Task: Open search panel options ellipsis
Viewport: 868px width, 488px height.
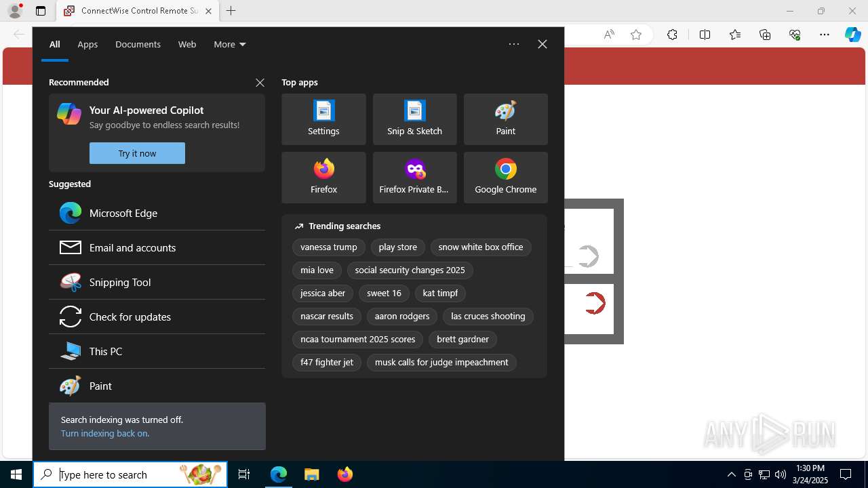Action: [x=514, y=44]
